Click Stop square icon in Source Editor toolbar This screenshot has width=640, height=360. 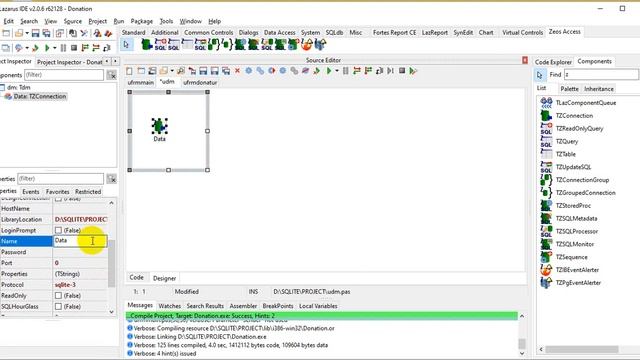point(402,71)
